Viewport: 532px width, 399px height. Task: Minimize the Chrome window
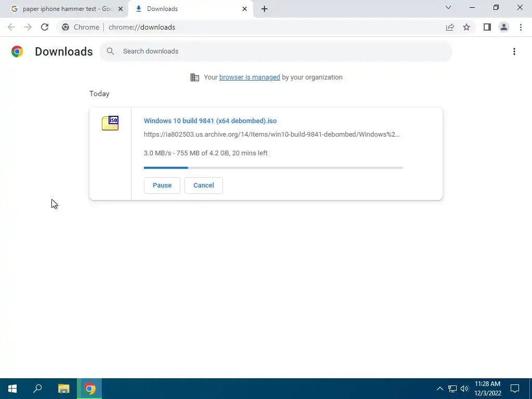(x=472, y=7)
